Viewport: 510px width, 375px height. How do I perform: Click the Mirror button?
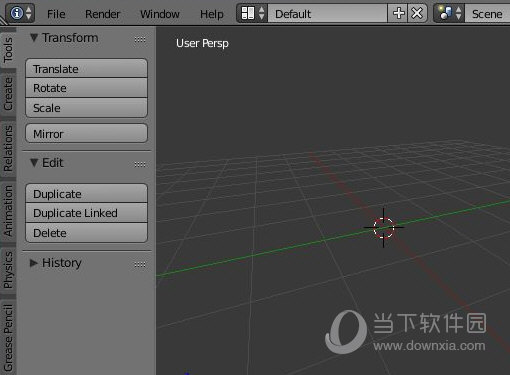pos(86,133)
